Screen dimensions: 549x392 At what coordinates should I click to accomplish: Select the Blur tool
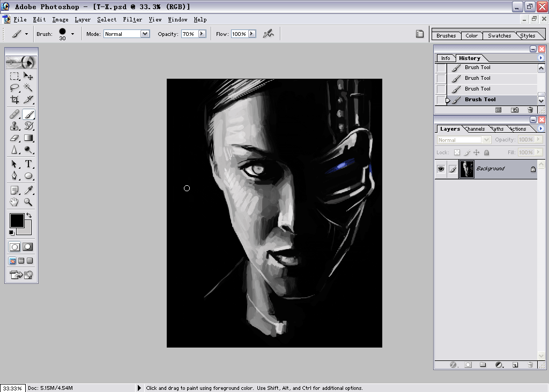(14, 149)
